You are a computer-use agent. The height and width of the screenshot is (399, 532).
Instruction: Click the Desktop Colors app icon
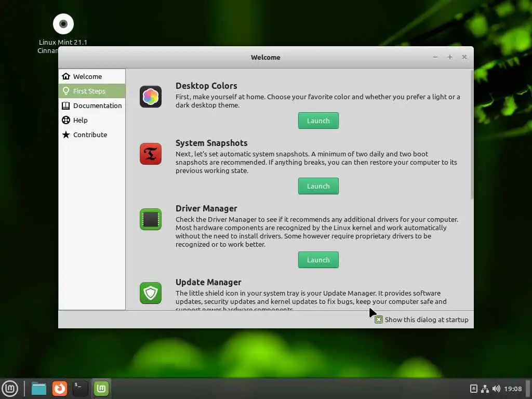pyautogui.click(x=151, y=97)
